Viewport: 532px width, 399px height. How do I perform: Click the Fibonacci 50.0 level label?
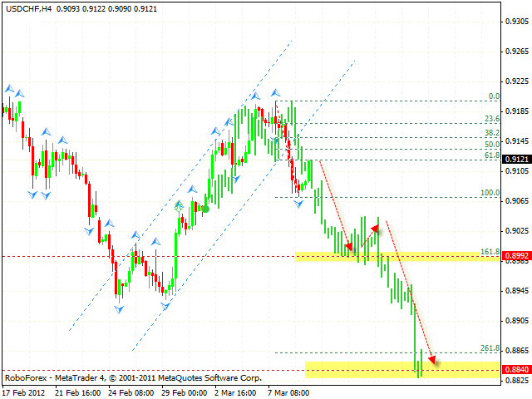(491, 144)
